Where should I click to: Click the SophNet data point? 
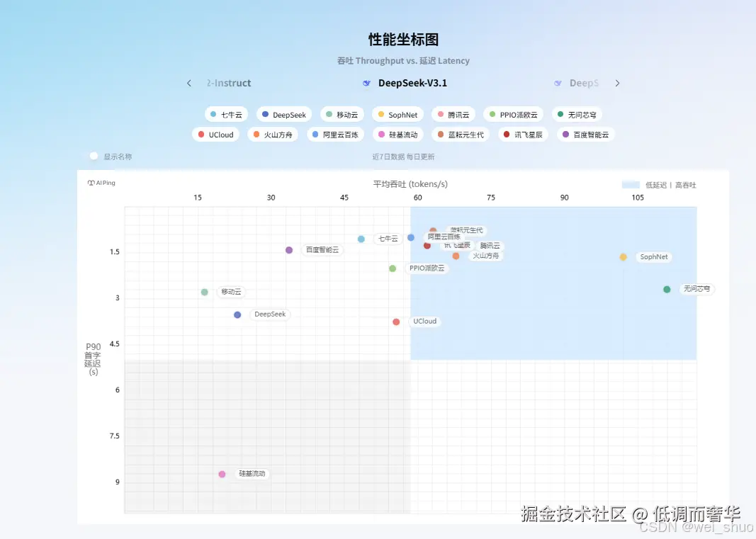623,256
